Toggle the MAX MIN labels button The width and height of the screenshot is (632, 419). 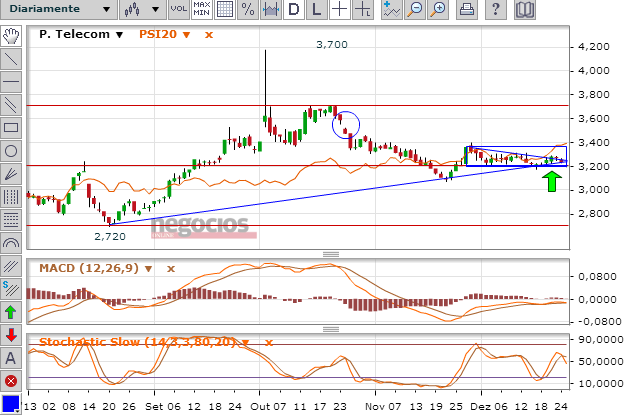click(202, 9)
